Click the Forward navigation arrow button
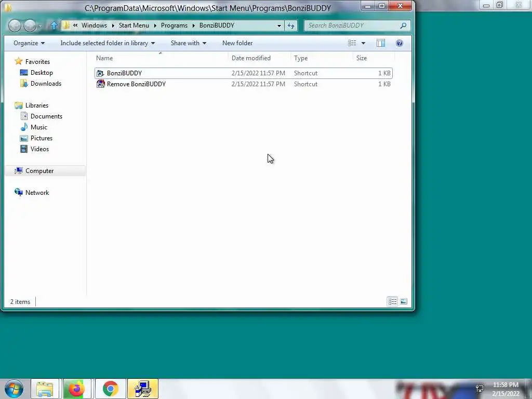Screen dimensions: 532x399 coord(30,26)
